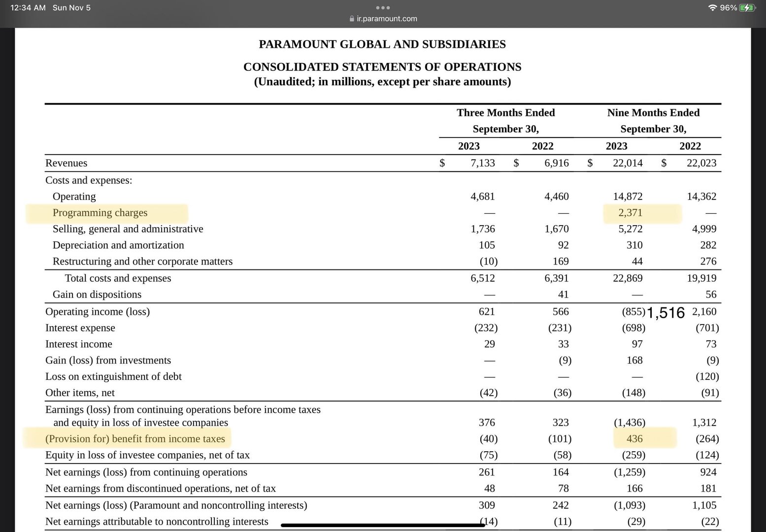Viewport: 766px width, 532px height.
Task: Click the highlighted benefit from income taxes label
Action: (x=135, y=439)
